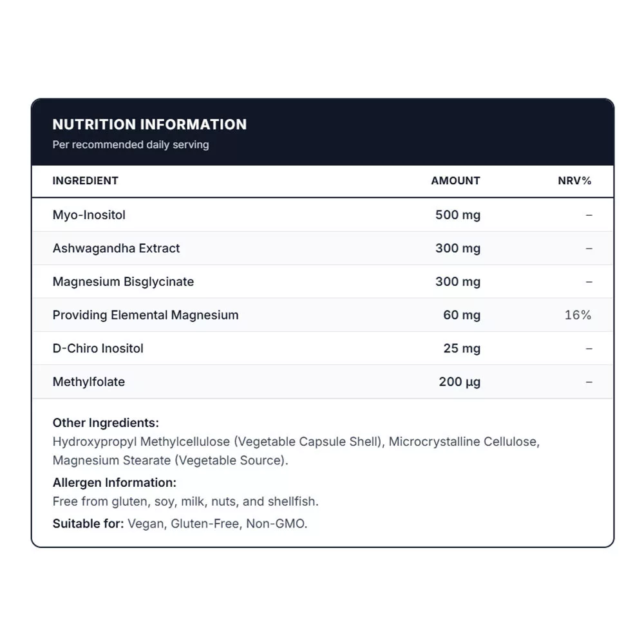Screen dimensions: 644x644
Task: Select the Per recommended daily serving subtitle
Action: [131, 144]
